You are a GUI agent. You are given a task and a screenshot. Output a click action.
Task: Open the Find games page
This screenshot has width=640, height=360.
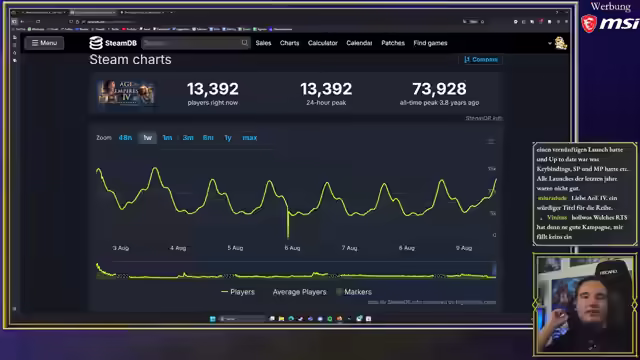(430, 43)
